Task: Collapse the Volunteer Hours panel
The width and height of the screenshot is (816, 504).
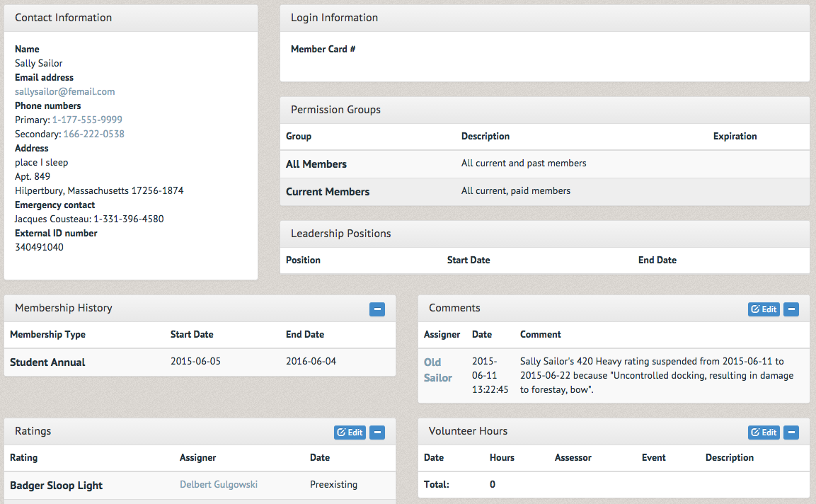Action: [791, 432]
